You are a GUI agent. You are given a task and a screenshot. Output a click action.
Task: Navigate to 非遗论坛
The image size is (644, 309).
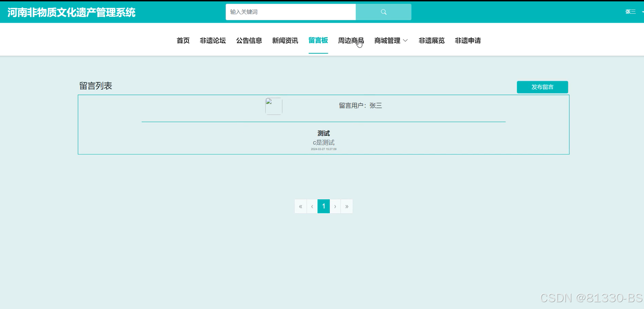[213, 41]
